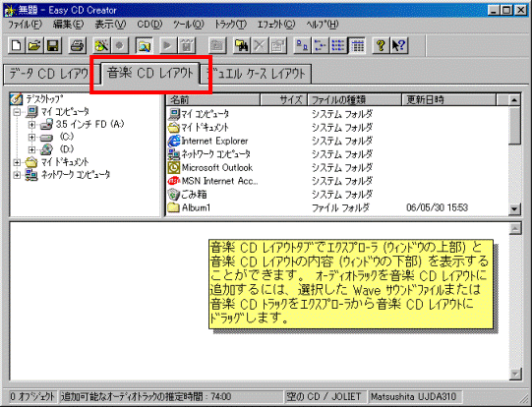
Task: Select Microsoft Outlook in the file list
Action: coord(217,167)
